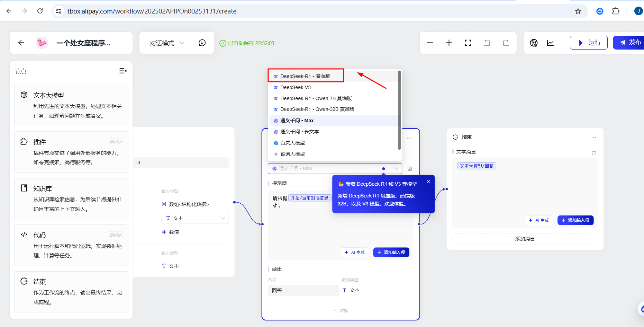Bookmark this page with the star icon
Screen dimensions: 644x327
pos(578,11)
